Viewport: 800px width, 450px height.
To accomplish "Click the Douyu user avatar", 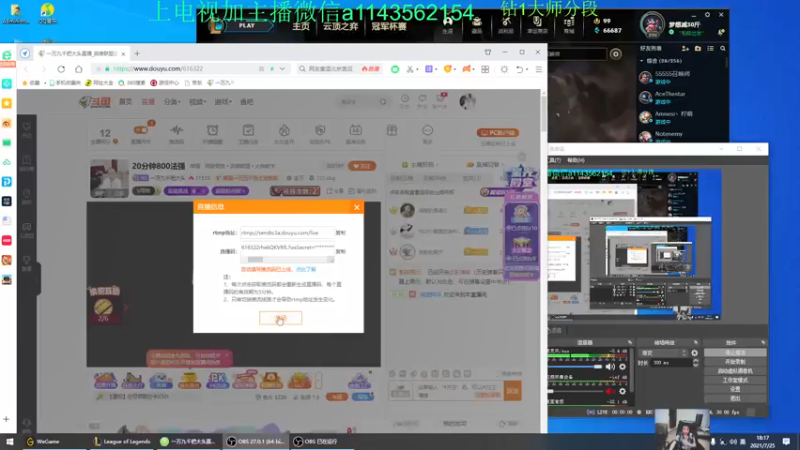I will click(467, 102).
